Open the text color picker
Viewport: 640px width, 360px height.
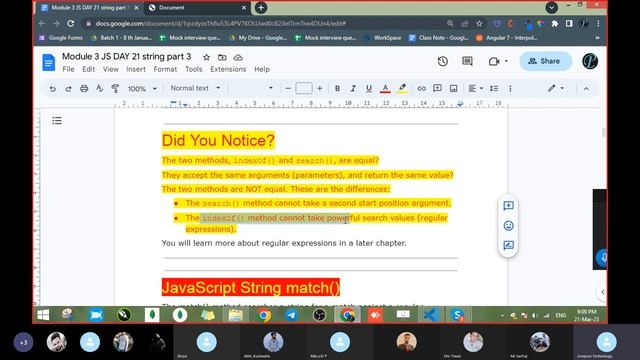click(385, 88)
